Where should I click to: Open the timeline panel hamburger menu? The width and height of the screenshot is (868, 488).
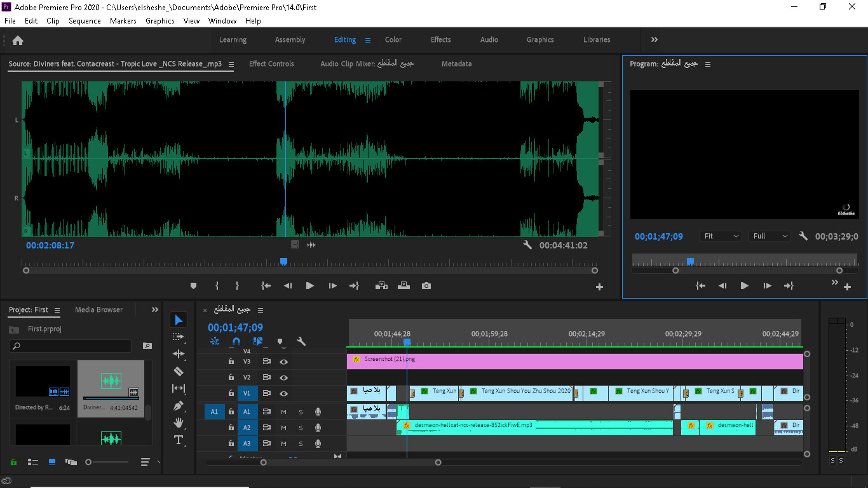pyautogui.click(x=260, y=309)
